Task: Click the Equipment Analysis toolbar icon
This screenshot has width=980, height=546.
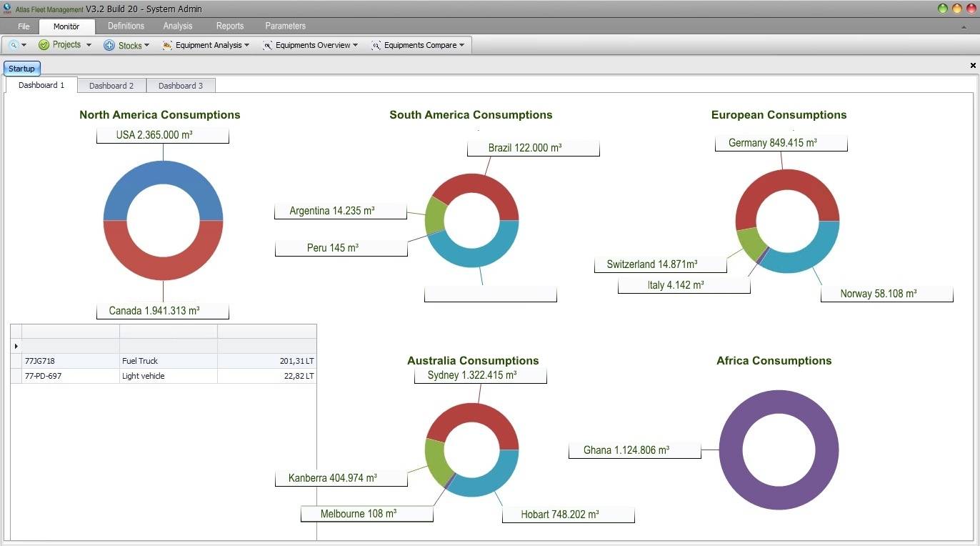Action: coord(167,45)
